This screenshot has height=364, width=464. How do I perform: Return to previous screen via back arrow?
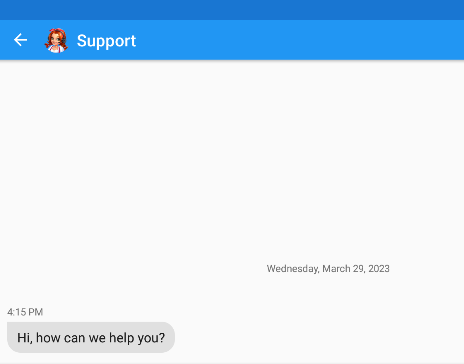[20, 40]
